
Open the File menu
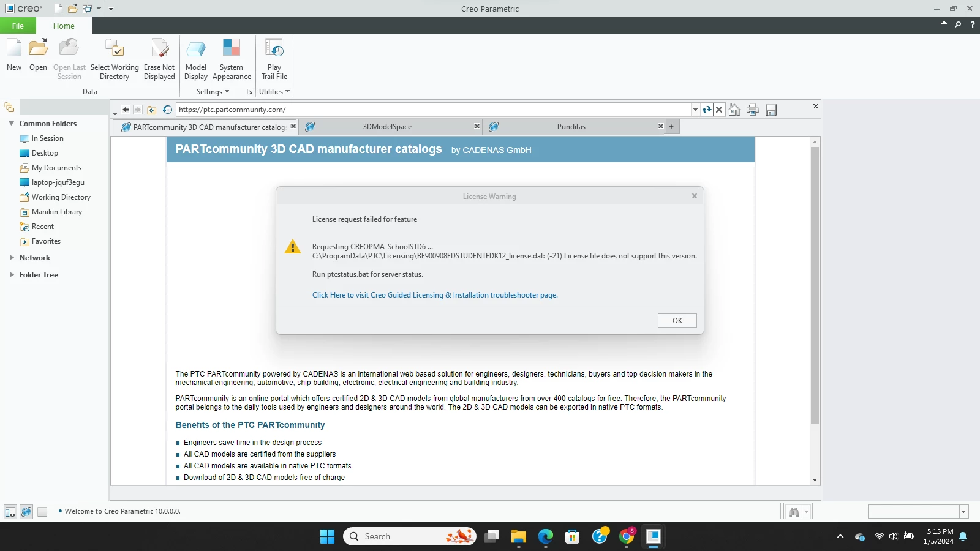pyautogui.click(x=18, y=26)
